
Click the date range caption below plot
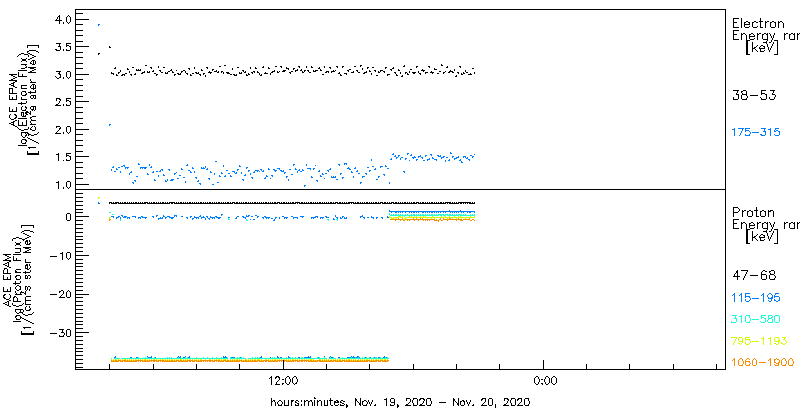[x=400, y=402]
